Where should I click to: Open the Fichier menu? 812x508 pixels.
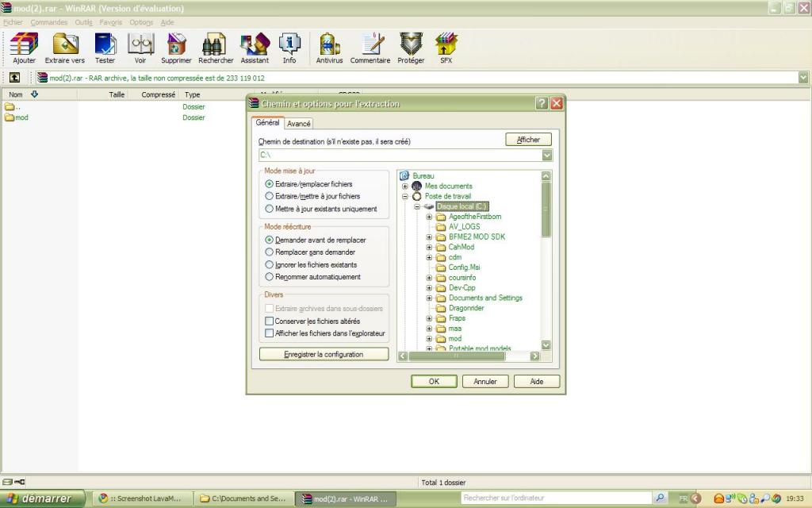point(13,22)
